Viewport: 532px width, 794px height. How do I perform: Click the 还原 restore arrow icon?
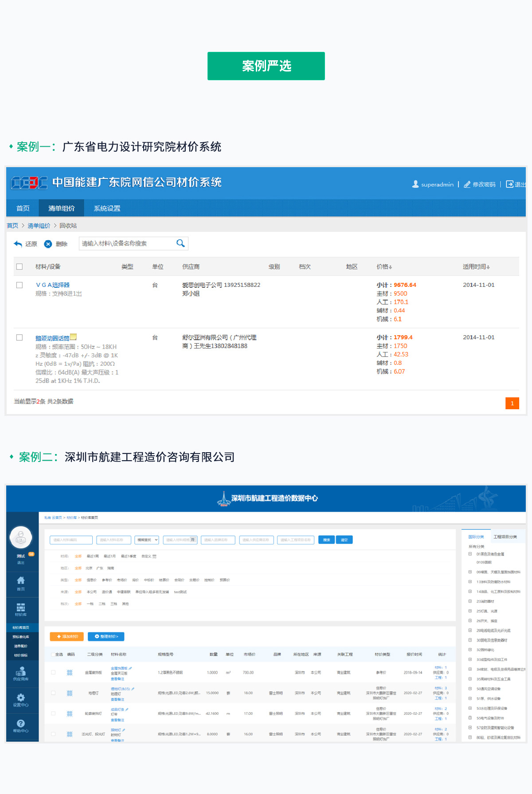[18, 244]
